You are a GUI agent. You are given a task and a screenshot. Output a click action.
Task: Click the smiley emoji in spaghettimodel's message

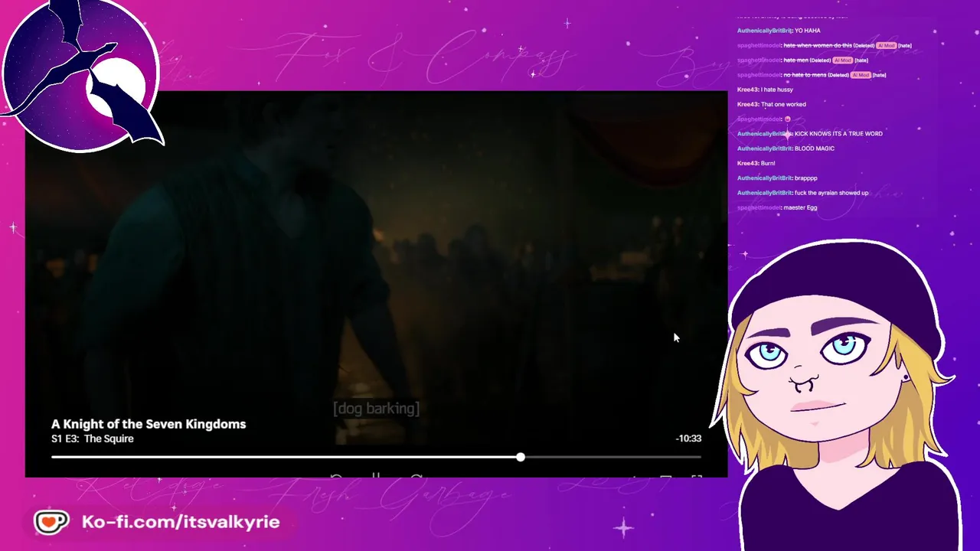(x=787, y=119)
